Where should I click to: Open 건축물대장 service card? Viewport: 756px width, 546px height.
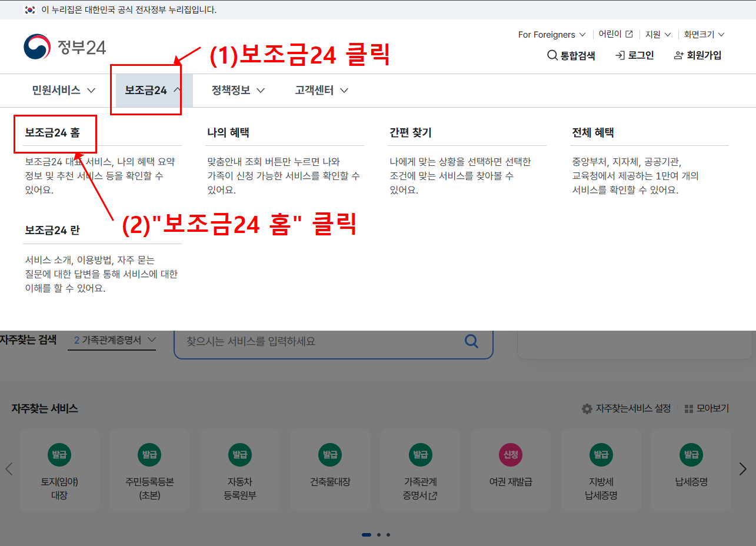click(330, 470)
